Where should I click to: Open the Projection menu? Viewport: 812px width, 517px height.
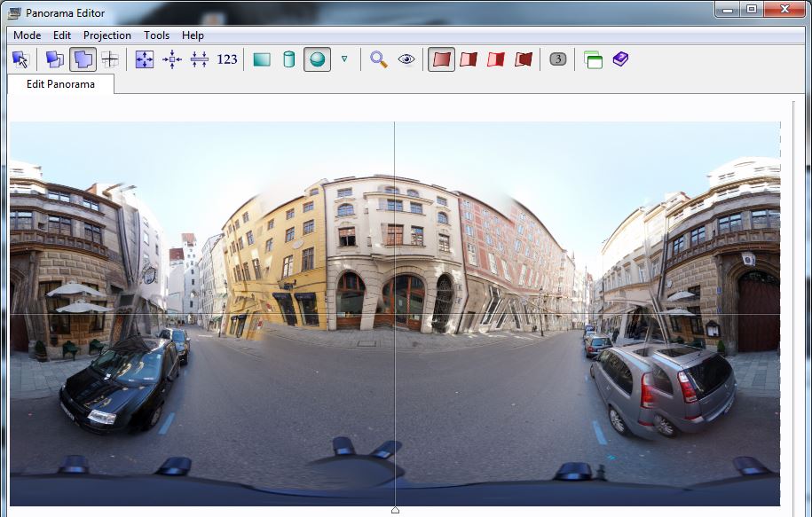(x=106, y=35)
